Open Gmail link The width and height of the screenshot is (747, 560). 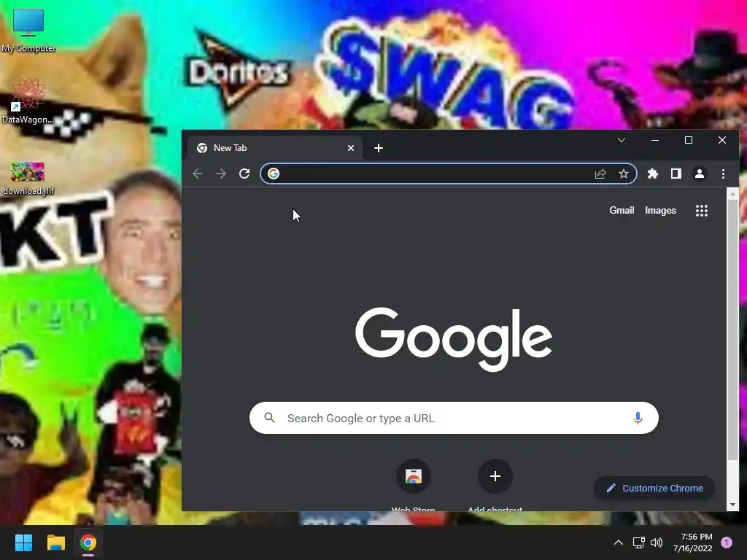(622, 211)
